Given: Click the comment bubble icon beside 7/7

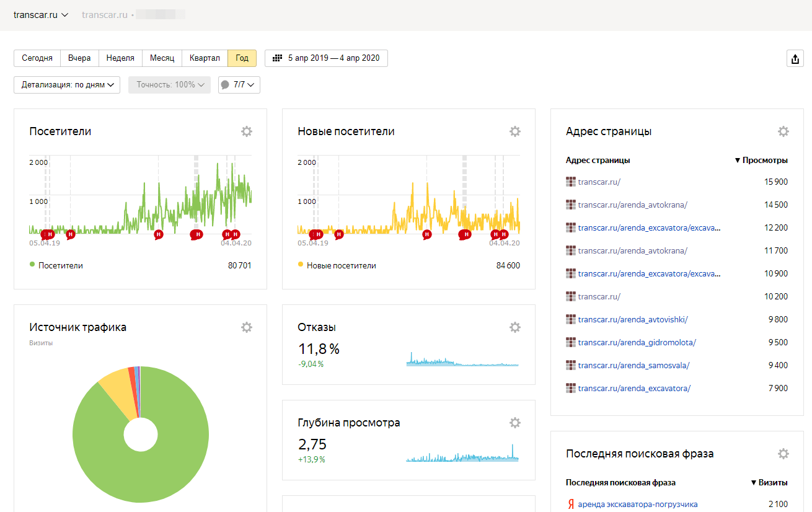Looking at the screenshot, I should tap(225, 85).
